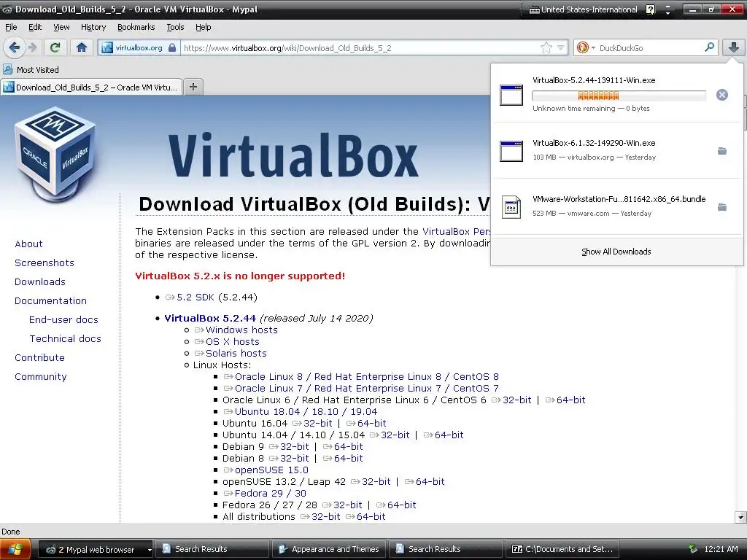
Task: Open containing folder for VMware-Workstation bundle
Action: pos(722,207)
